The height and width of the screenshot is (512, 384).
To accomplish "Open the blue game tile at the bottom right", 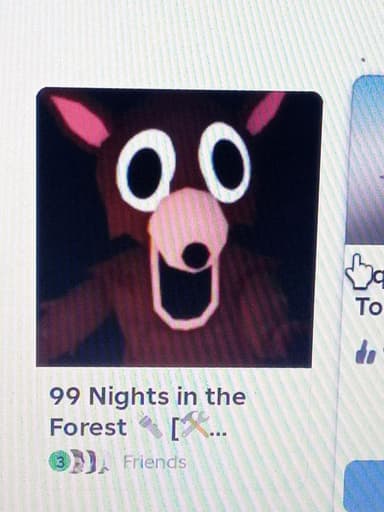I will pos(364,486).
